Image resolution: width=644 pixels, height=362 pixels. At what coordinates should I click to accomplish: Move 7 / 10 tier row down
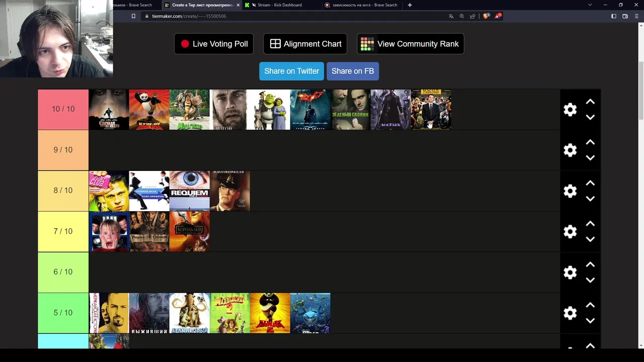click(590, 239)
